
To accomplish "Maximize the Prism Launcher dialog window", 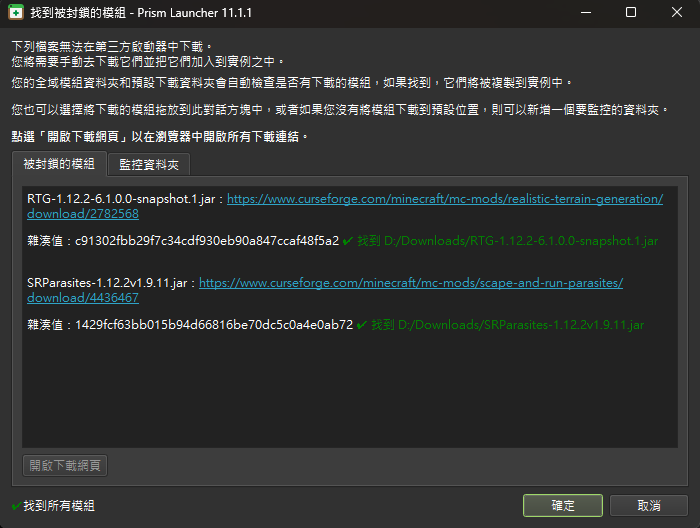I will [x=630, y=12].
